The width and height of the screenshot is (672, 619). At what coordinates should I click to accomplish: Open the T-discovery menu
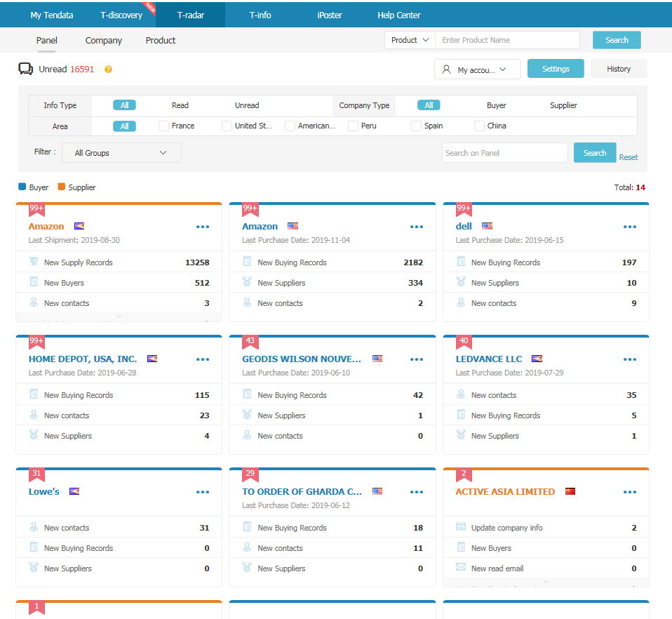[x=121, y=15]
